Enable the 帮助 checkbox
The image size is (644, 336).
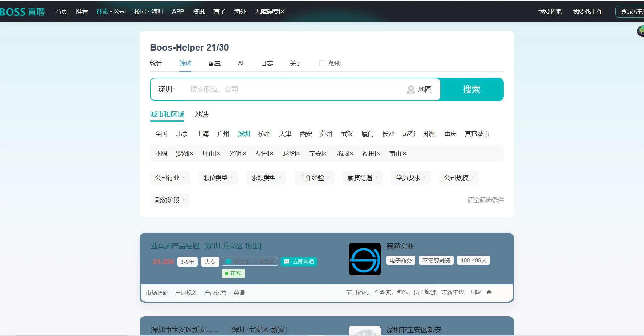point(322,63)
